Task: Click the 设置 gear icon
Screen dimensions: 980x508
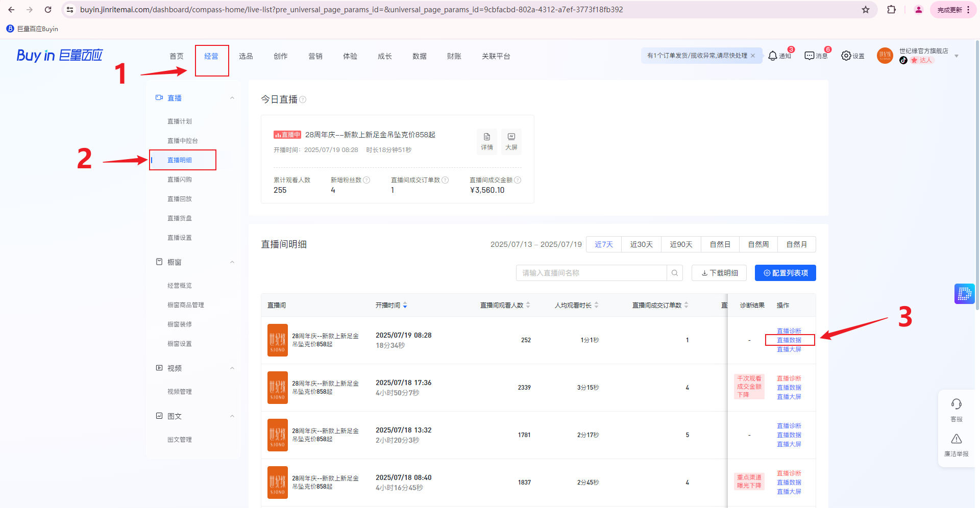Action: 846,56
